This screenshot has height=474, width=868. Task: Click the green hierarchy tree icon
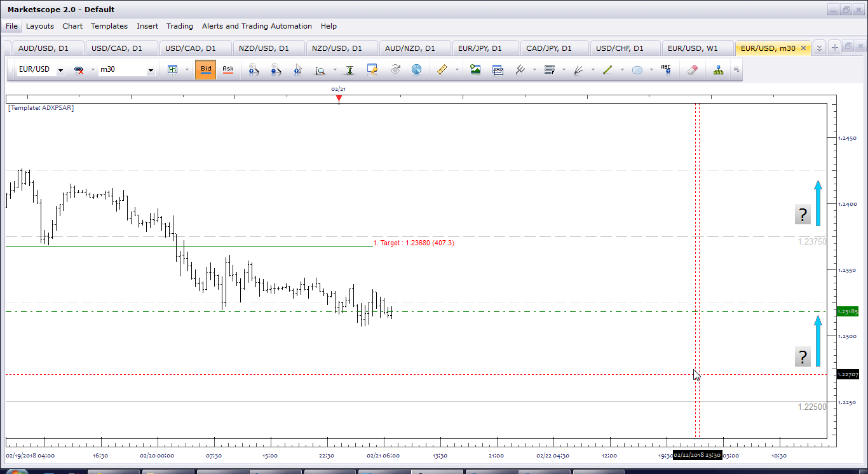(719, 70)
